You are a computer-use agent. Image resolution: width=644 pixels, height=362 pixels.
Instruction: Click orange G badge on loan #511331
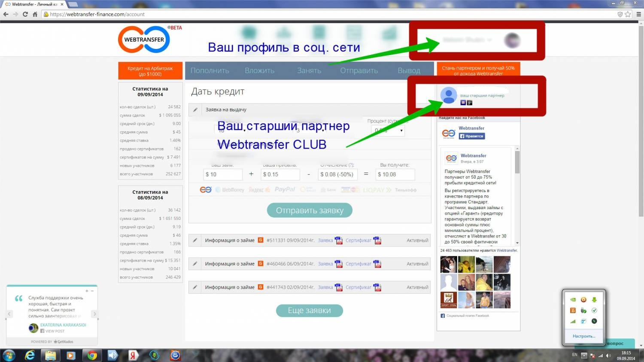pos(260,240)
